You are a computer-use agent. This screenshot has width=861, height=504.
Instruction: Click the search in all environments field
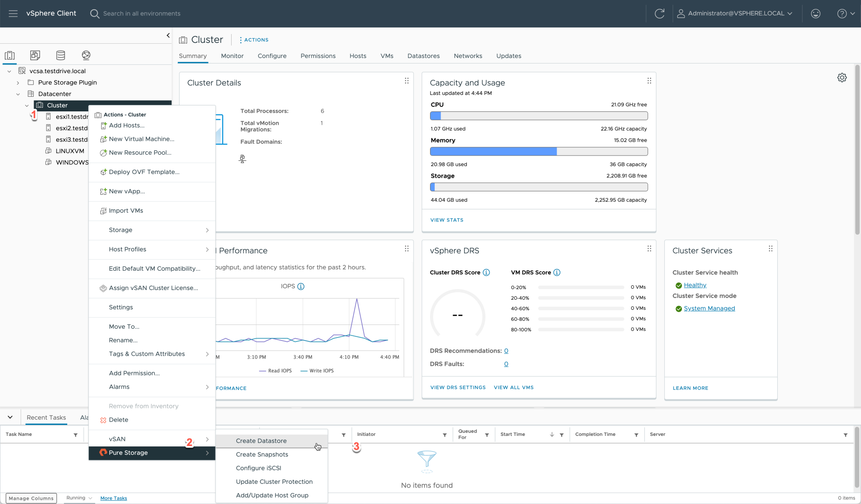(x=142, y=13)
